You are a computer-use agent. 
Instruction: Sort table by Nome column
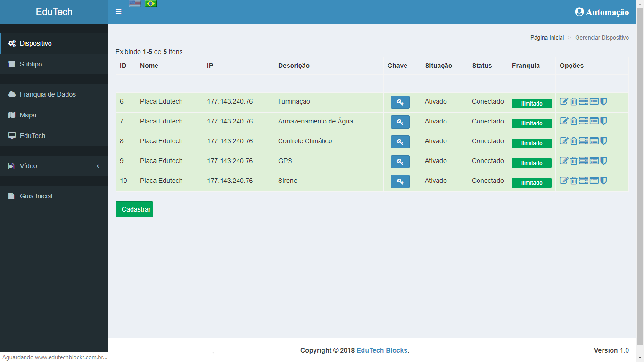click(149, 66)
